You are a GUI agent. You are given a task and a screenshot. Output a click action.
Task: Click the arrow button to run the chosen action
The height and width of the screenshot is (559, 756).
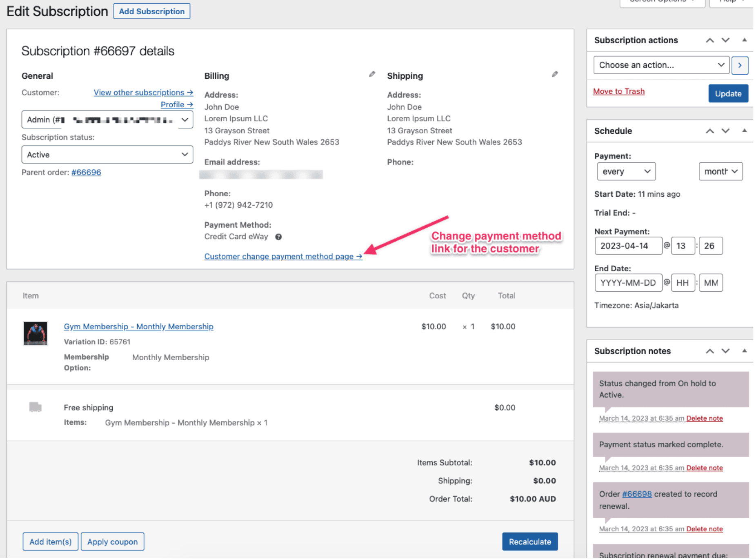pos(740,65)
